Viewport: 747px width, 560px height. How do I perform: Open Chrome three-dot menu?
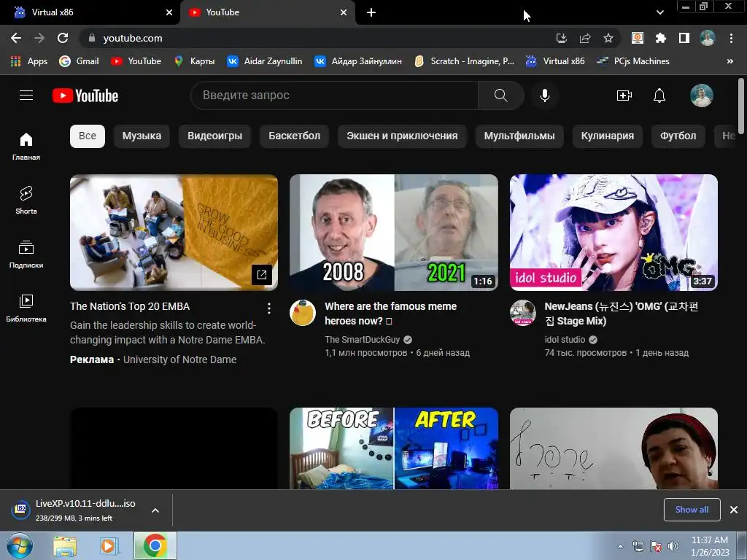tap(731, 38)
